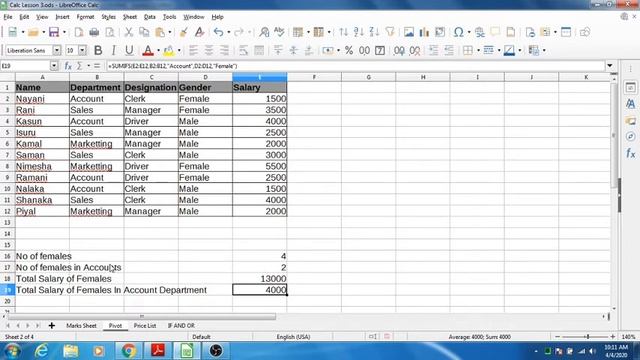The height and width of the screenshot is (360, 640).
Task: Insert hyperlink via toolbar icon
Action: pyautogui.click(x=480, y=32)
